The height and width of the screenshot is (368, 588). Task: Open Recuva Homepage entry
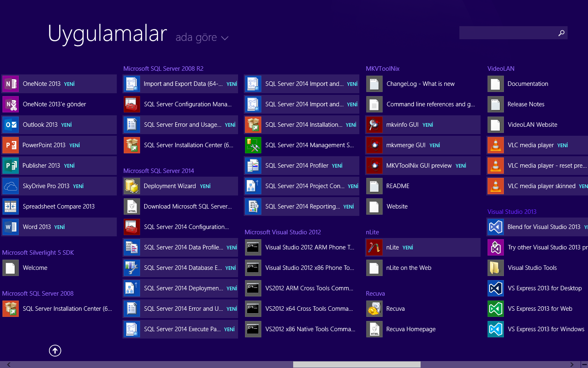click(x=423, y=329)
